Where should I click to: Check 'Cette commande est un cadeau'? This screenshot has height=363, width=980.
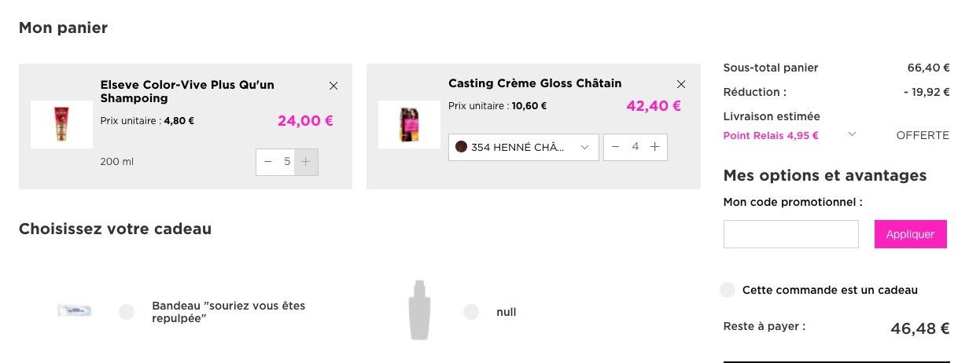point(728,291)
